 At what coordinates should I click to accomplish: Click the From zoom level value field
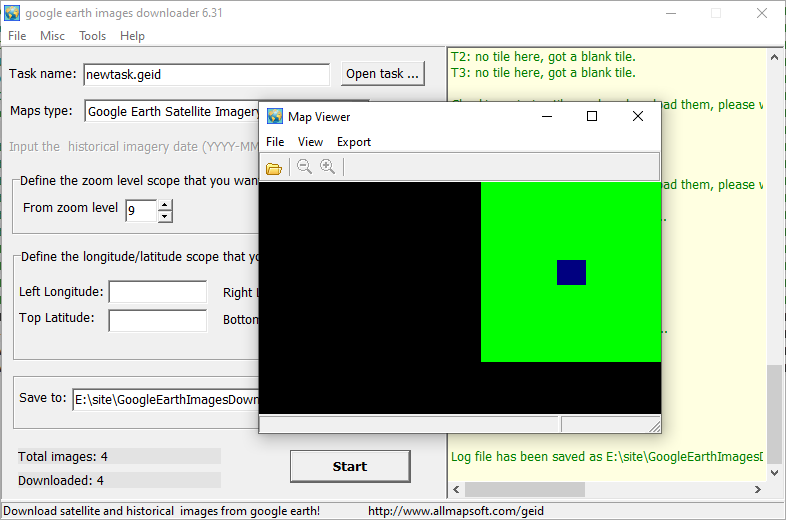141,211
